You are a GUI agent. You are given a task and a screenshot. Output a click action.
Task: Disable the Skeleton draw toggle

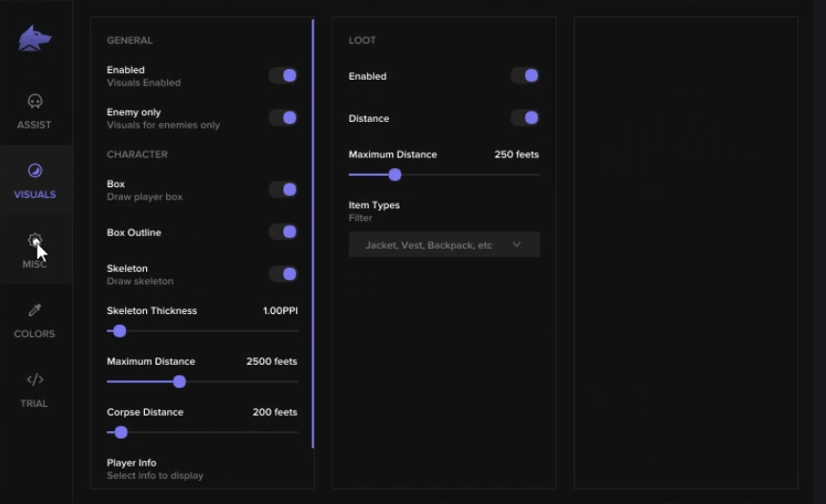tap(283, 274)
